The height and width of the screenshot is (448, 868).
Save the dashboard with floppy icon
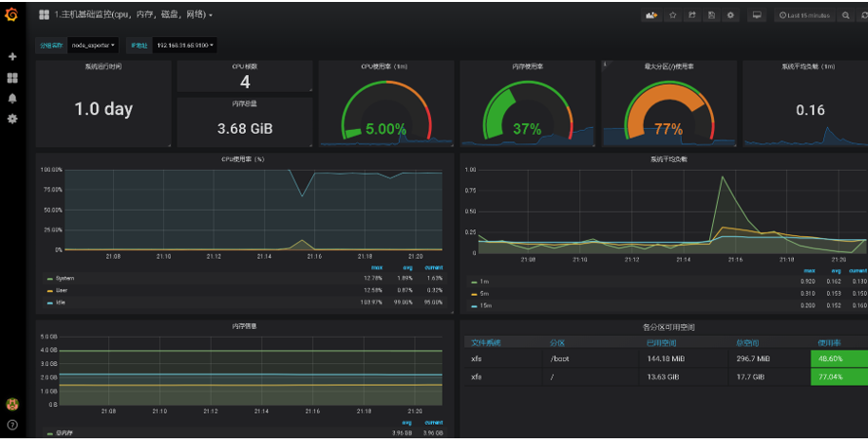pyautogui.click(x=711, y=16)
